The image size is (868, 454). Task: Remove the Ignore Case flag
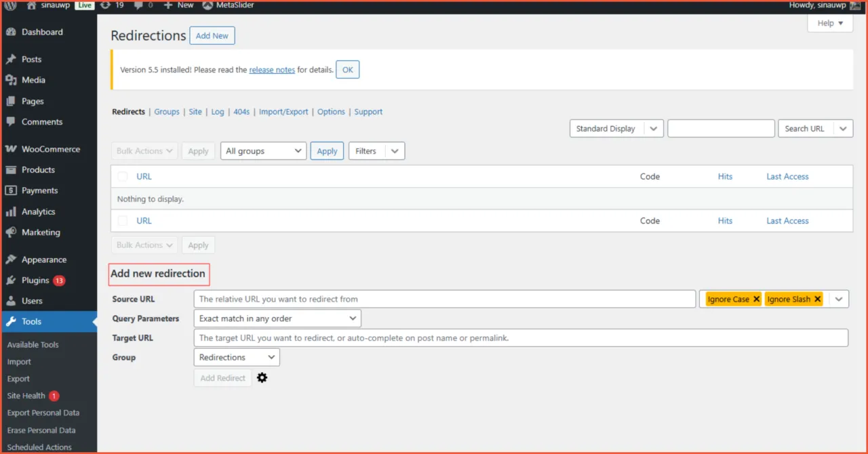coord(756,298)
